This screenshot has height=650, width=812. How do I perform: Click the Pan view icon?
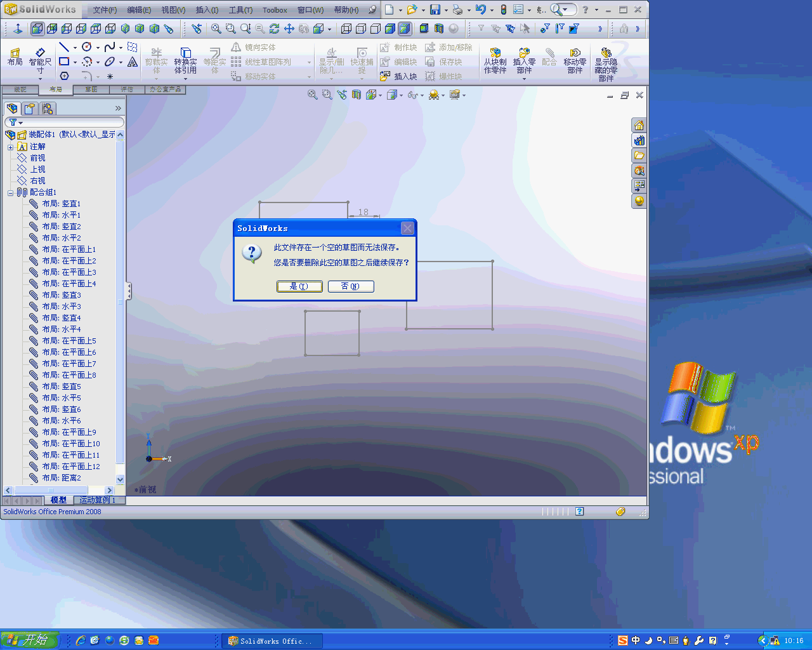pyautogui.click(x=289, y=29)
